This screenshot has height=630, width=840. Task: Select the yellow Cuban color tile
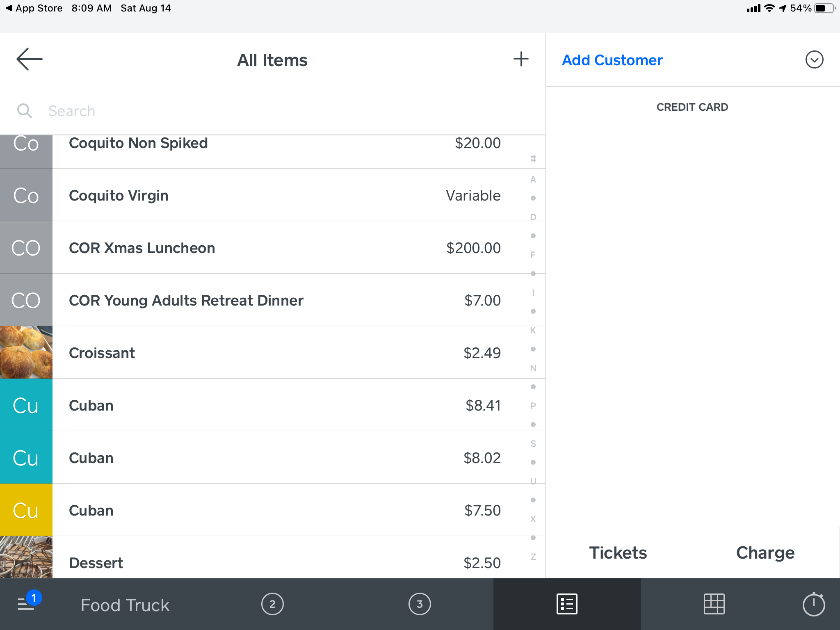[x=26, y=510]
